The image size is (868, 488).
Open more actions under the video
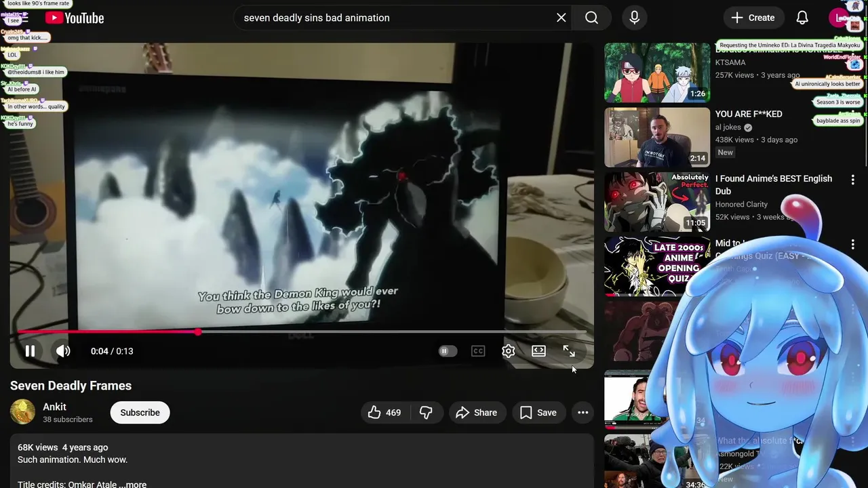click(583, 412)
